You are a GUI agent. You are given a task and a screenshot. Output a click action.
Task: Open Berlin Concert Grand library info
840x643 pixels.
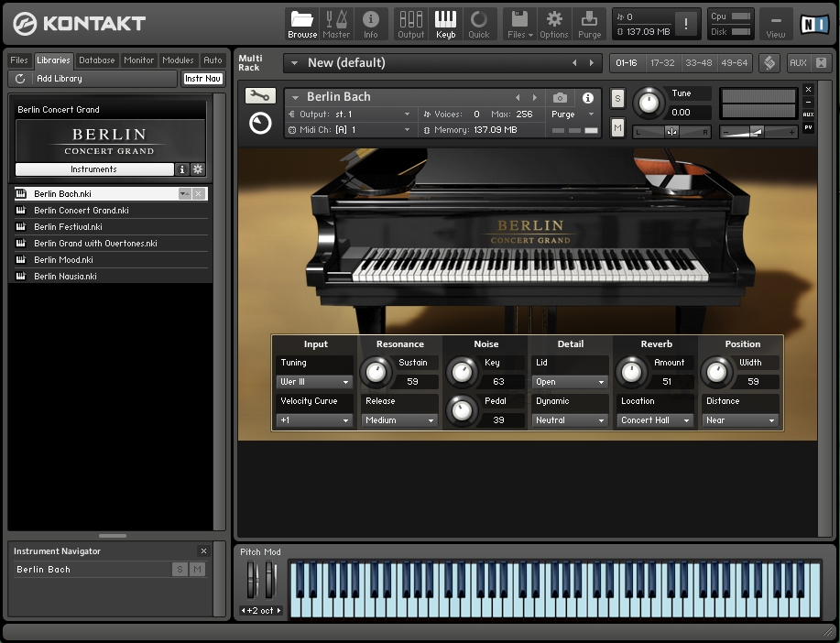(x=182, y=169)
